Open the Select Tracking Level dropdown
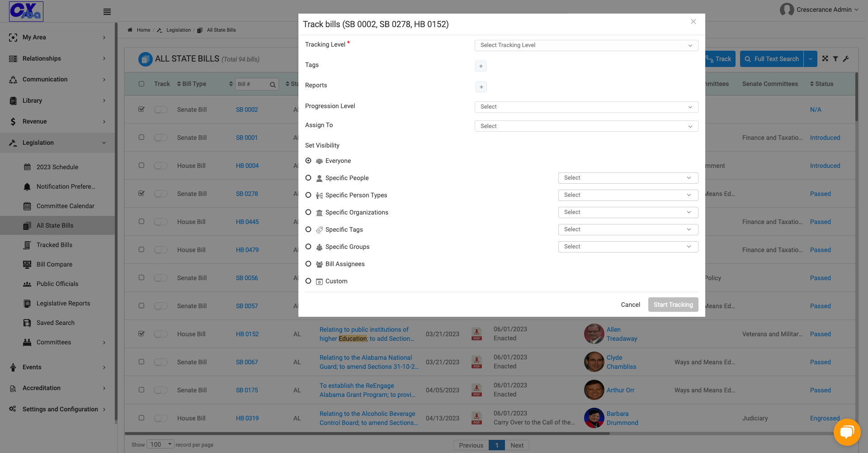Image resolution: width=868 pixels, height=453 pixels. [586, 45]
